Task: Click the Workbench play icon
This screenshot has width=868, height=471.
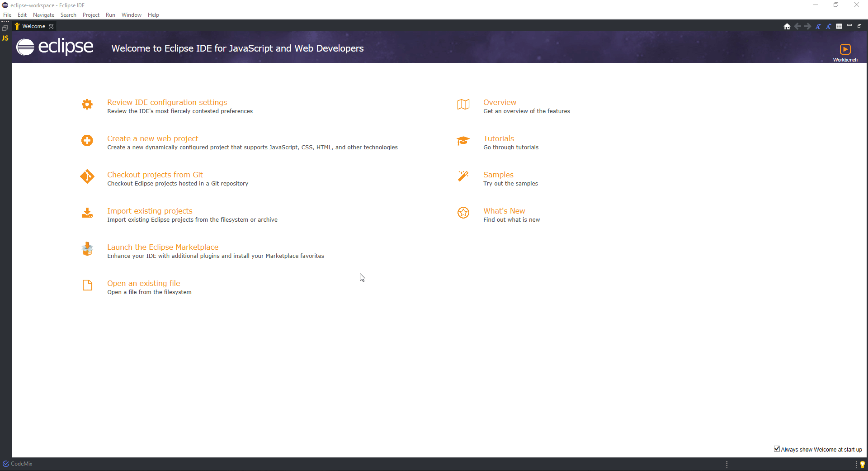Action: (845, 49)
